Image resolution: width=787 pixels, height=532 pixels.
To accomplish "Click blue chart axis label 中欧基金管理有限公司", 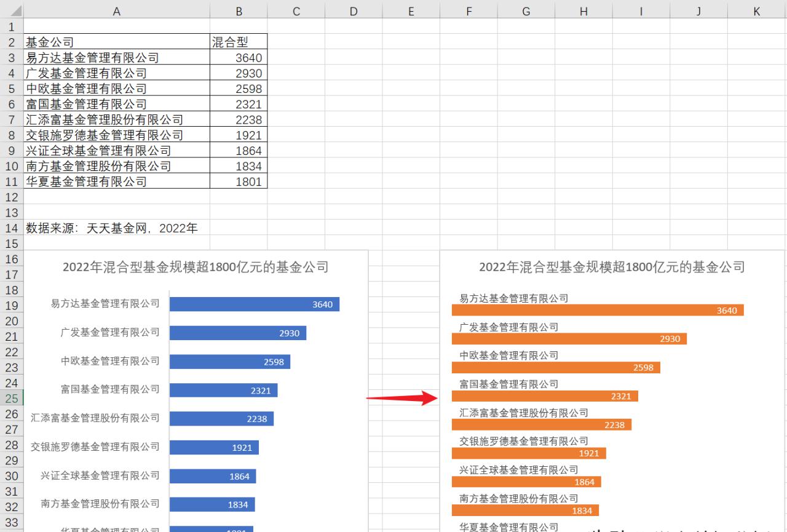I will (x=110, y=361).
